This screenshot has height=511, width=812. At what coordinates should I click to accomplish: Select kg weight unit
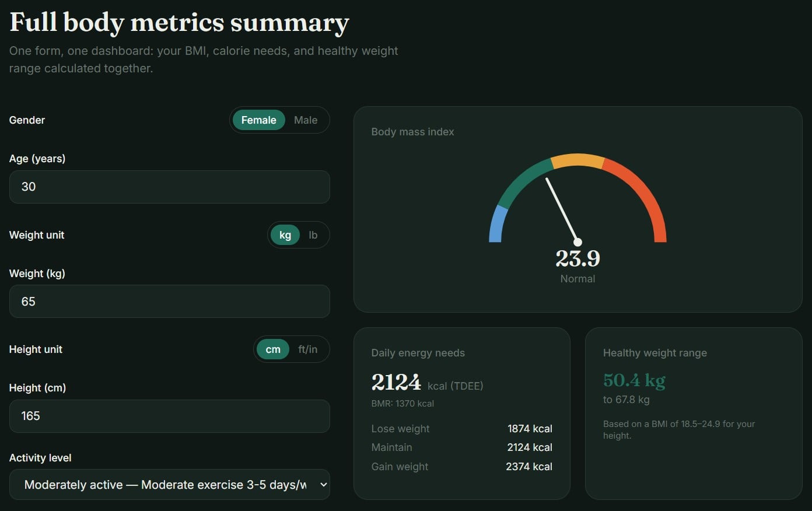[285, 235]
